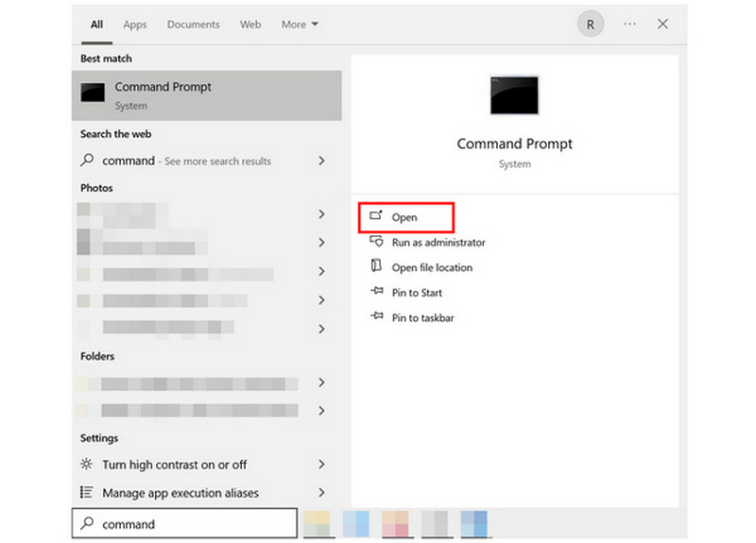Switch to the Apps tab

tap(135, 25)
